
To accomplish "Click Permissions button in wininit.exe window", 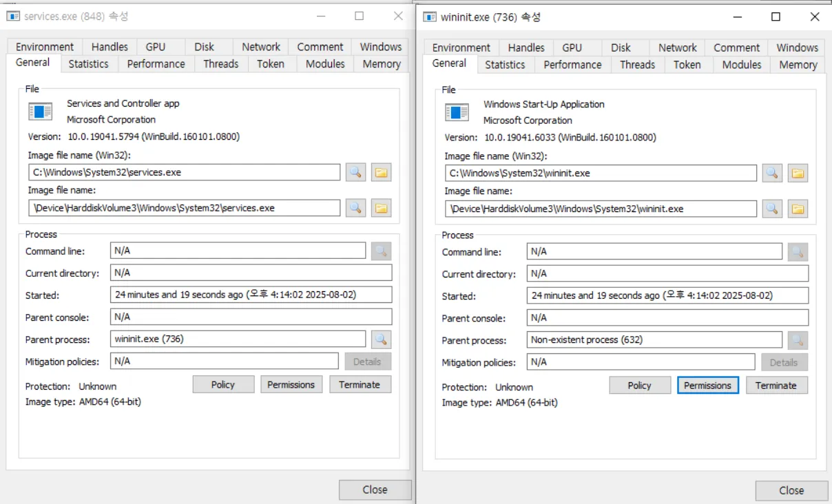I will click(x=708, y=385).
